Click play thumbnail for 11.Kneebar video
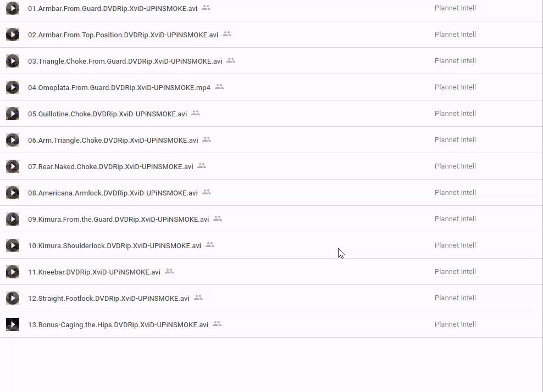The width and height of the screenshot is (543, 392). point(13,272)
